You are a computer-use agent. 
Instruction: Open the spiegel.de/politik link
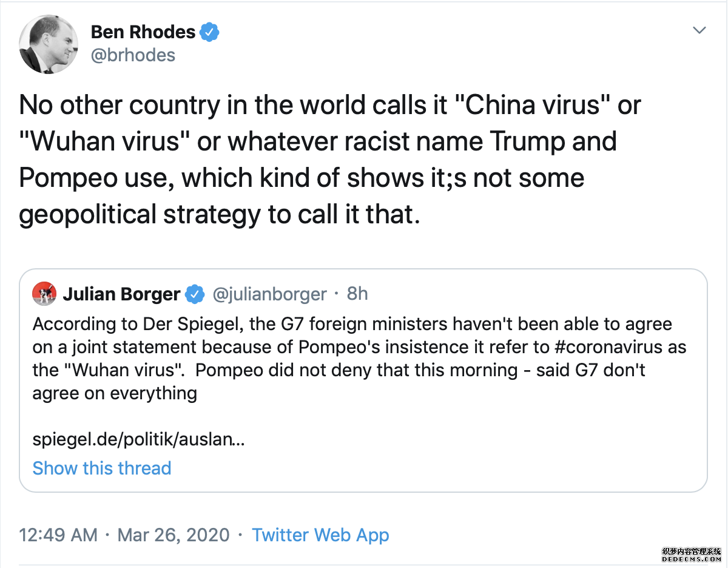[138, 439]
